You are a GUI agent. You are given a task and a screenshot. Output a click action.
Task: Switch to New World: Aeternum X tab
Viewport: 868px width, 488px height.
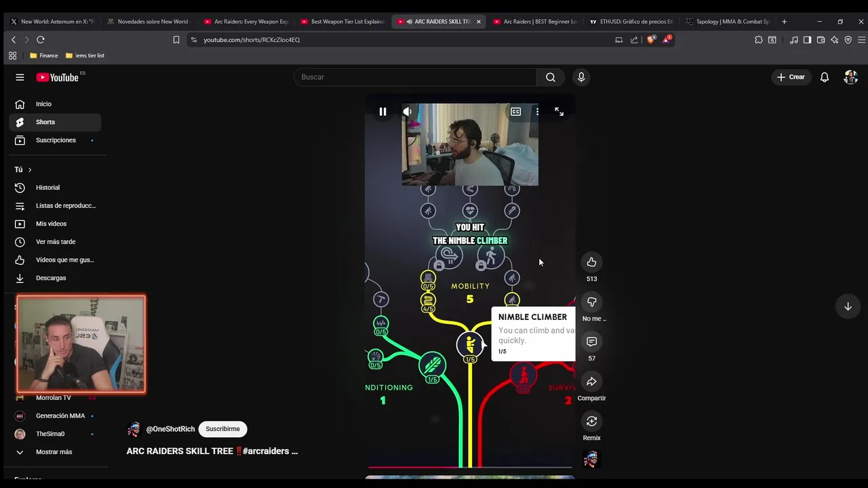[x=53, y=22]
